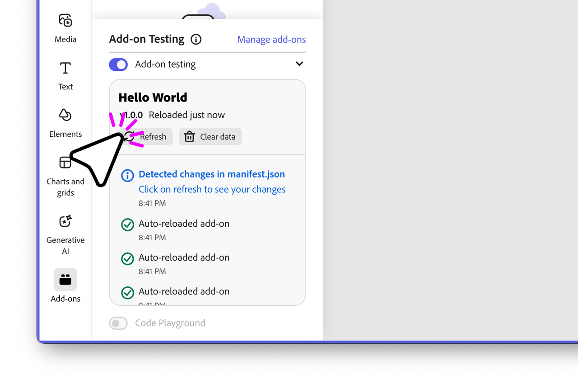Viewport: 578px width, 392px height.
Task: Click the trash icon in Clear data
Action: click(189, 137)
